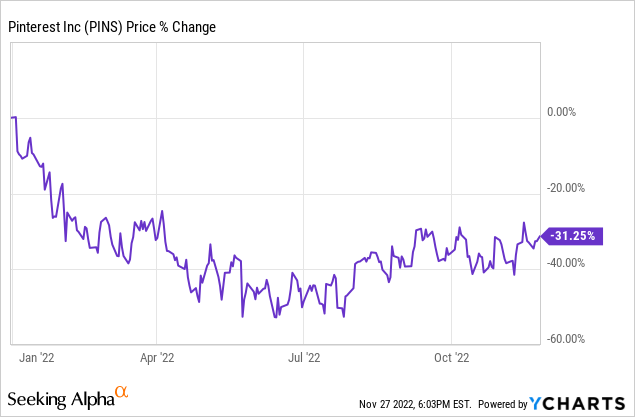Click the price line's starting point at 0%
The height and width of the screenshot is (417, 635).
(x=11, y=118)
